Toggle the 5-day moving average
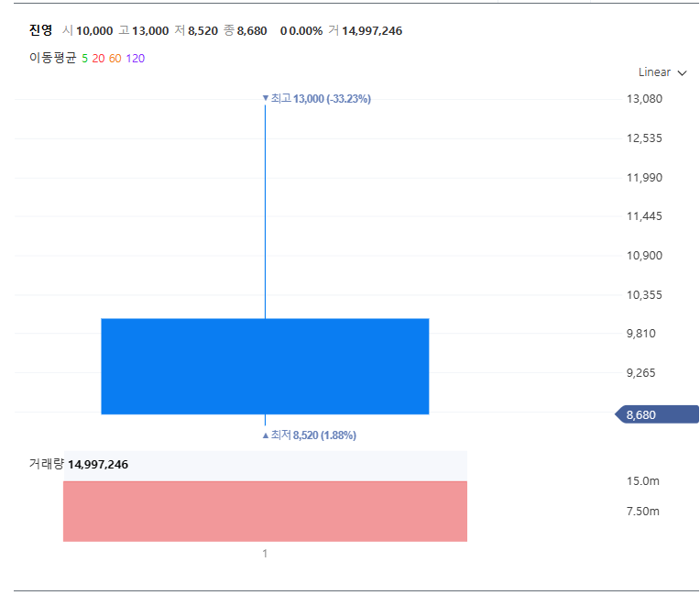This screenshot has width=700, height=595. [84, 59]
